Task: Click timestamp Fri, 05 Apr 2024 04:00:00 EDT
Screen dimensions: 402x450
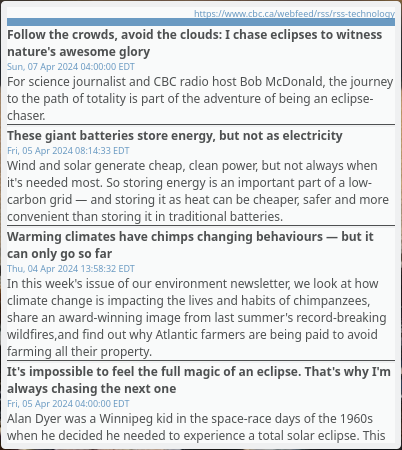Action: [x=68, y=404]
